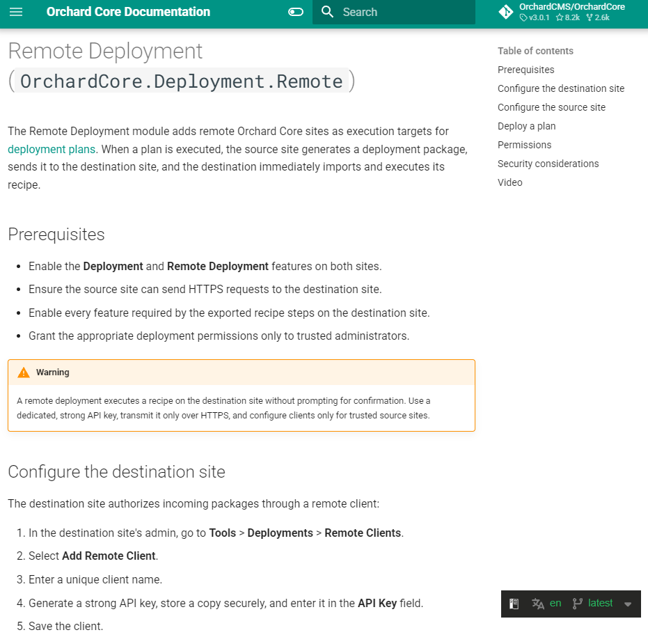Click the 'Enable the Deployment and Remote Deployment' bullet
This screenshot has width=648, height=644.
[205, 266]
